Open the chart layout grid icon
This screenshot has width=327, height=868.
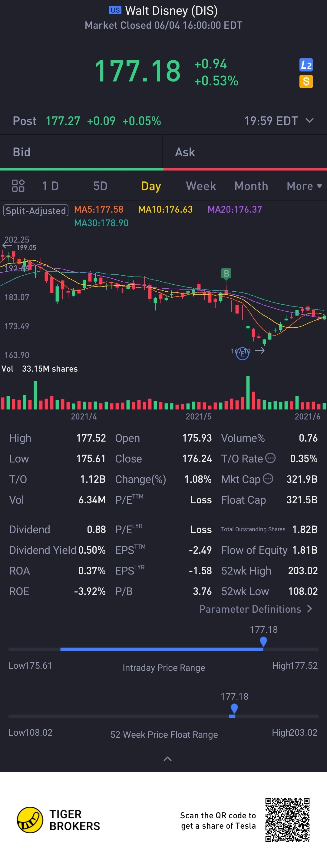18,186
